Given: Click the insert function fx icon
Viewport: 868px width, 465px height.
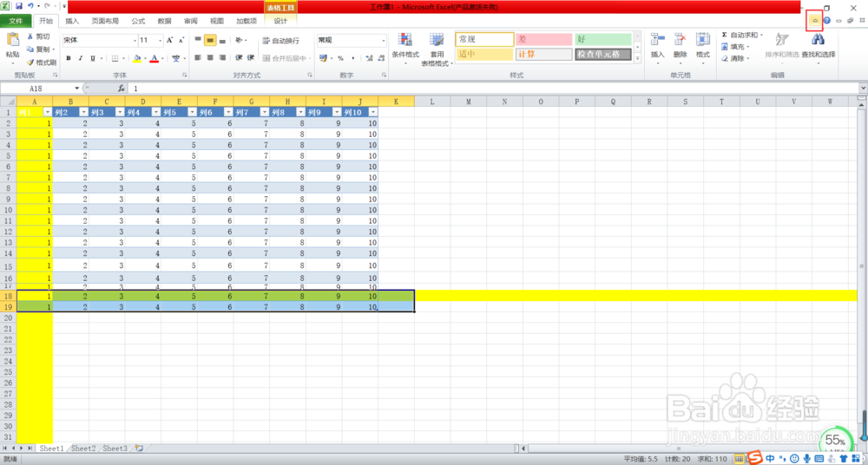Looking at the screenshot, I should click(x=122, y=88).
